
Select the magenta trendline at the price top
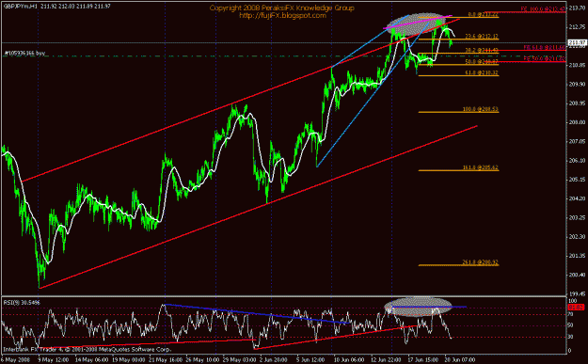point(418,22)
